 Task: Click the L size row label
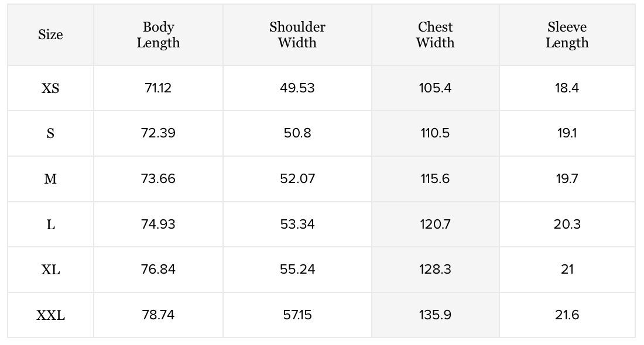click(x=50, y=225)
